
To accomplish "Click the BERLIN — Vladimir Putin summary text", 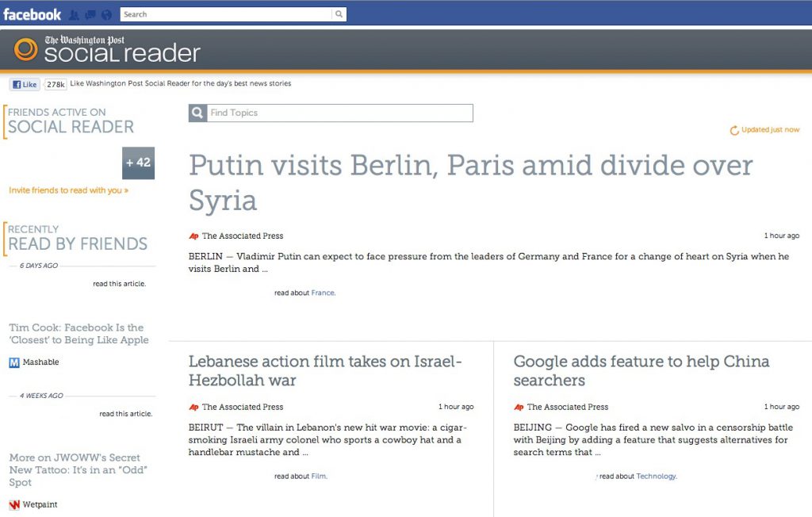I will [x=488, y=262].
